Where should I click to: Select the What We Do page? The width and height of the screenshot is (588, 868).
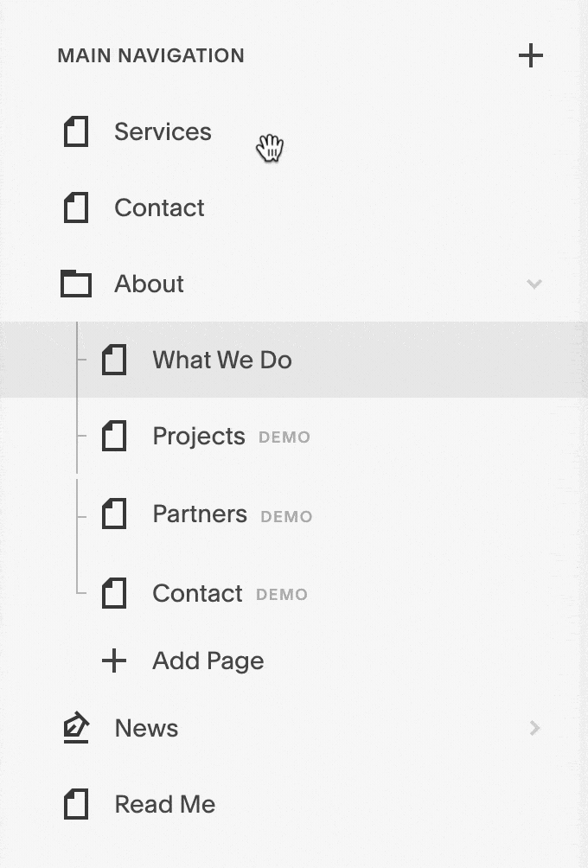click(222, 360)
